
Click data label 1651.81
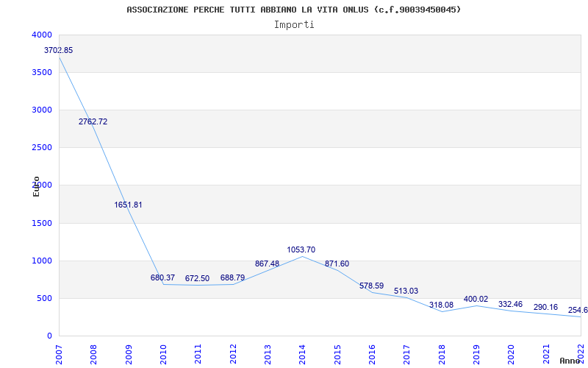[128, 205]
